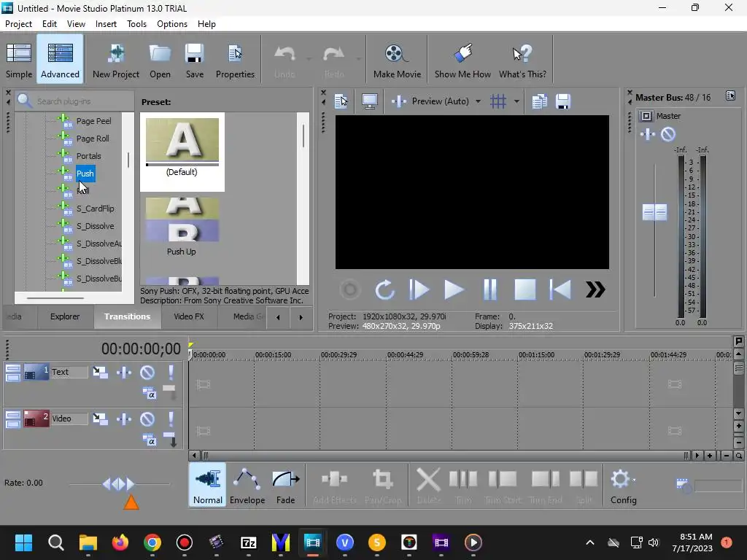Toggle compositing mode on Text track
This screenshot has width=747, height=560.
(x=150, y=393)
